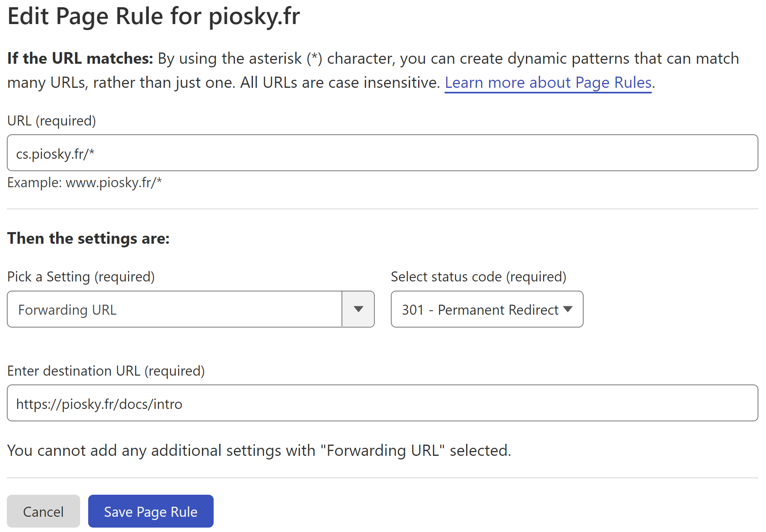
Task: Click Learn more about Page Rules link
Action: pos(548,83)
